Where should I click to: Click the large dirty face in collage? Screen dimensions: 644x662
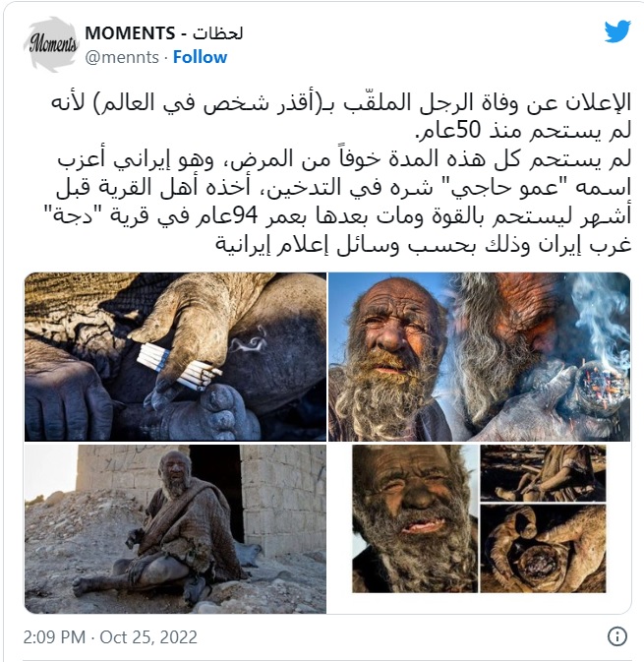pos(415,518)
